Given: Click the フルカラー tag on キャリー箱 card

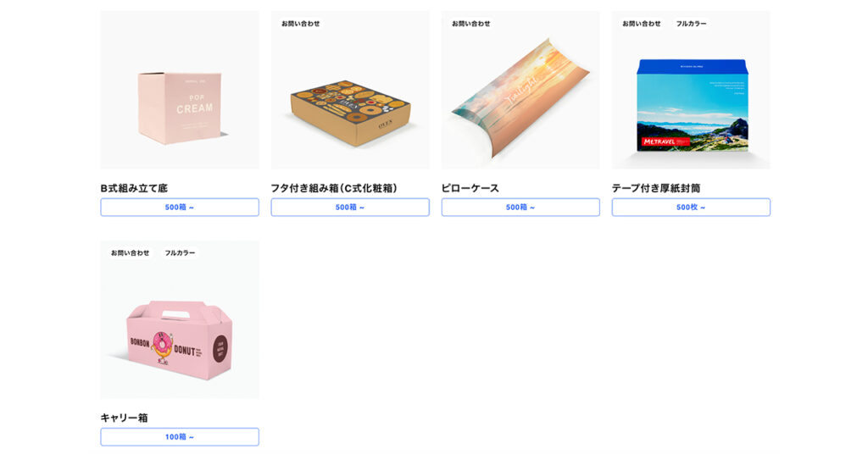Looking at the screenshot, I should [180, 252].
